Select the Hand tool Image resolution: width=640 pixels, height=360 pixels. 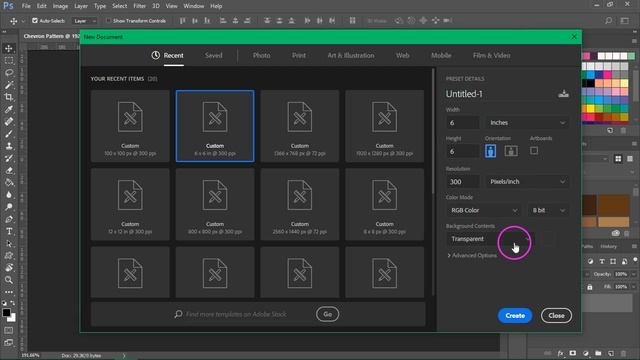click(x=9, y=268)
